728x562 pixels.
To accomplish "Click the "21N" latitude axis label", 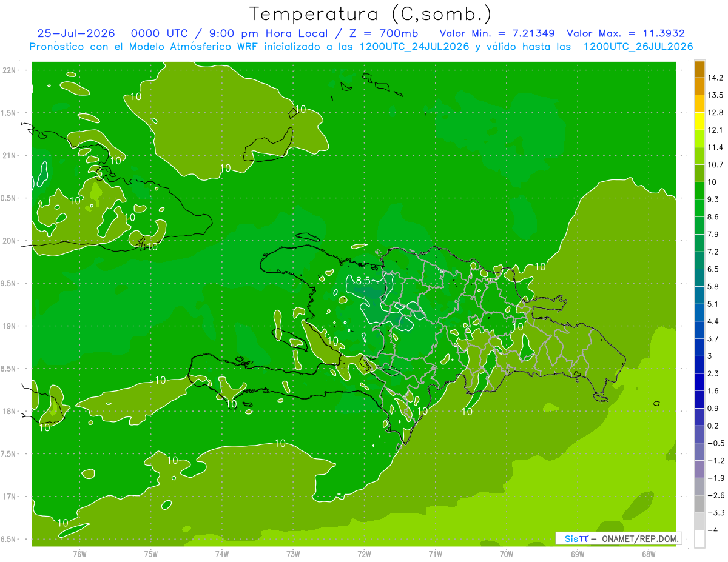I will pyautogui.click(x=9, y=155).
